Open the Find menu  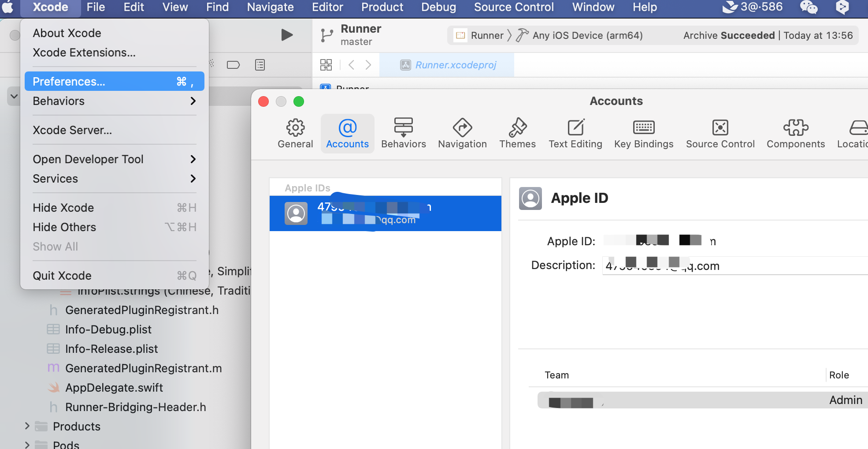(217, 7)
